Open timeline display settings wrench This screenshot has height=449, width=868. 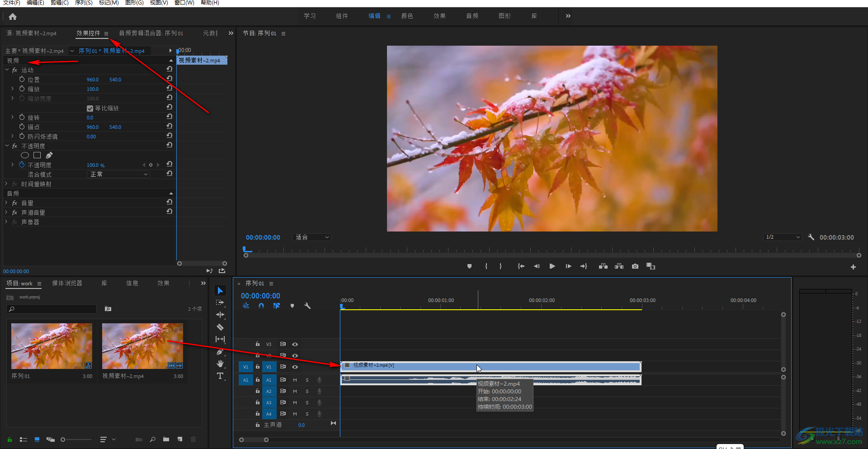pos(307,306)
